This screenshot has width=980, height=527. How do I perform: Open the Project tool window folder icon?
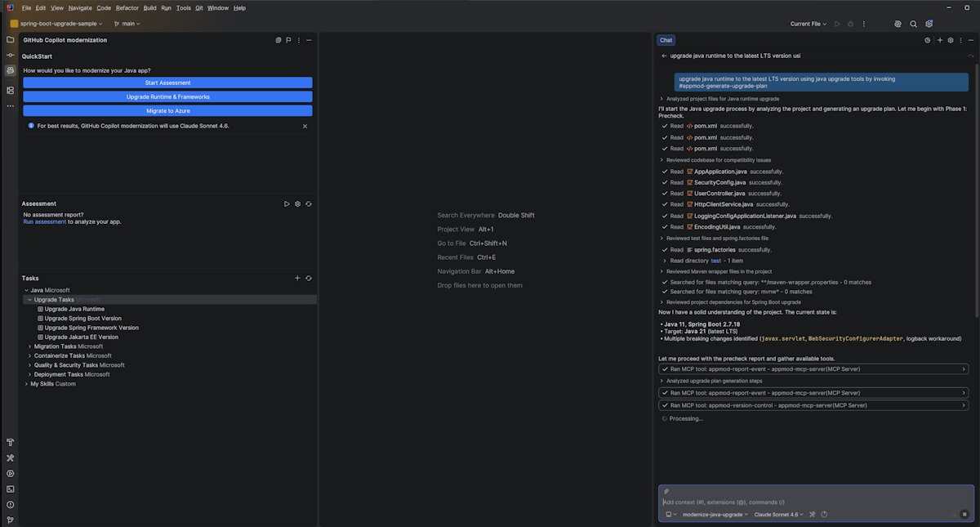tap(10, 39)
